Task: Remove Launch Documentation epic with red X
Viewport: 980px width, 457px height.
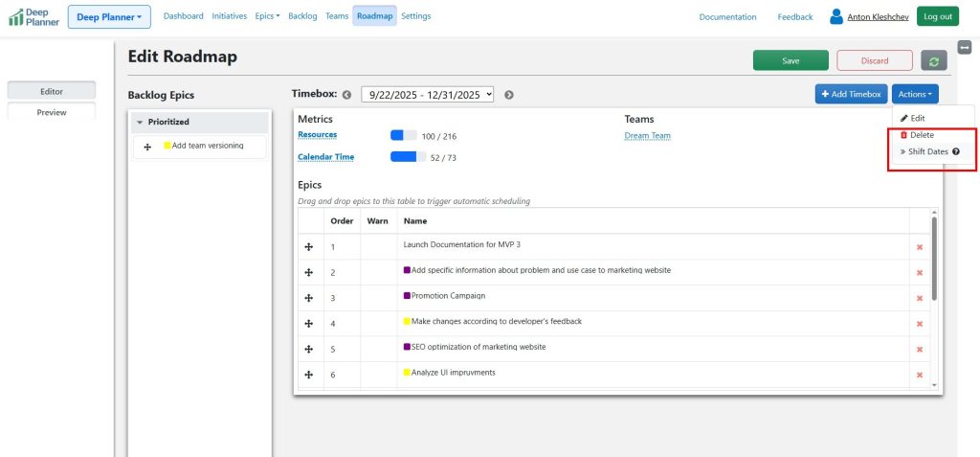Action: (x=920, y=246)
